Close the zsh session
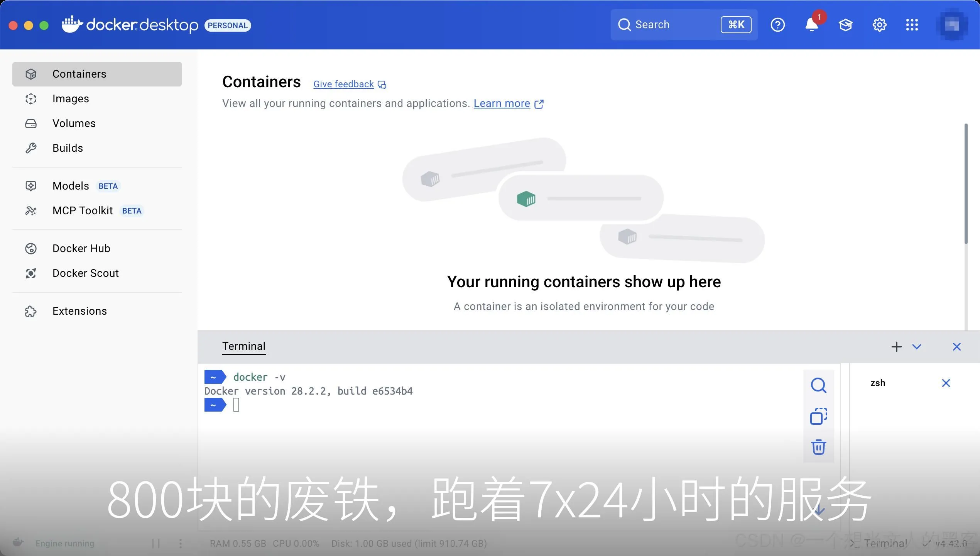980x556 pixels. [946, 383]
